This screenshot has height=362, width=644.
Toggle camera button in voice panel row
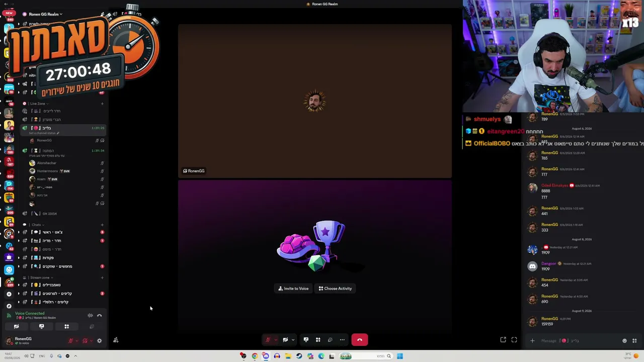click(x=17, y=327)
